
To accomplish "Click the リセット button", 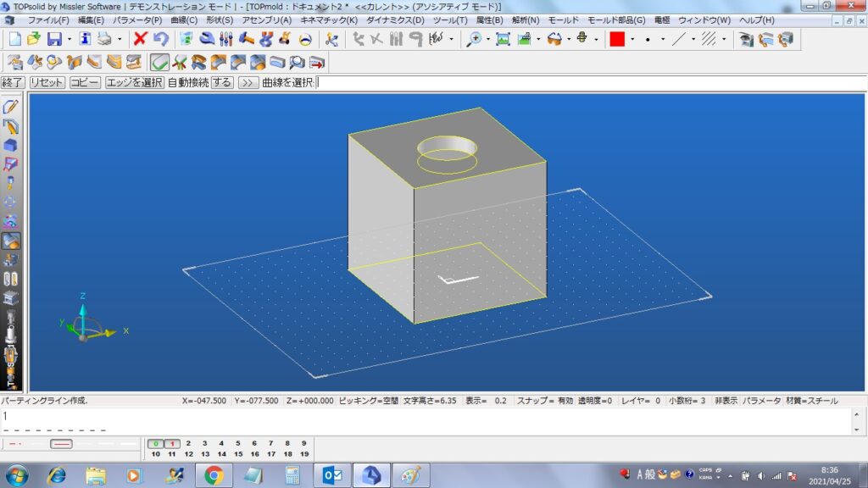I will tap(47, 82).
